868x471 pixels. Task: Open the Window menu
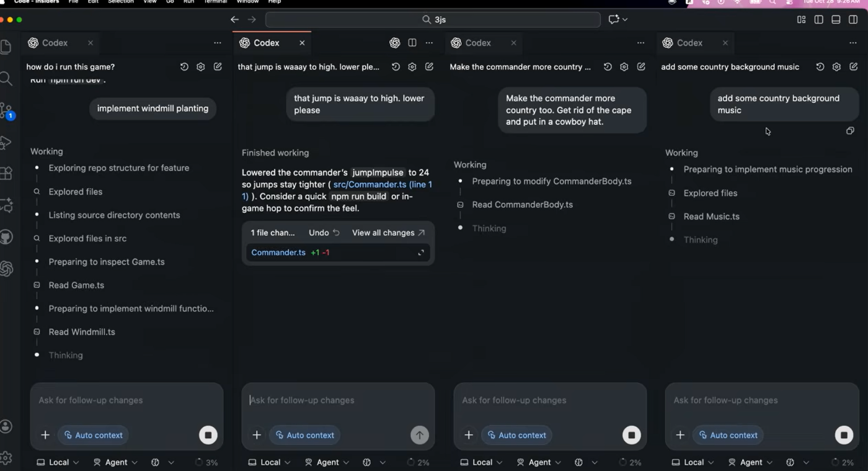pyautogui.click(x=247, y=2)
